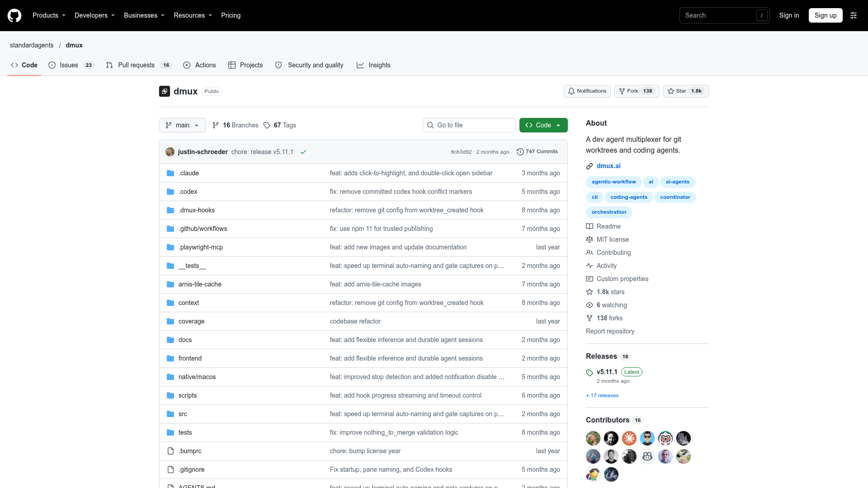Click the tag icon next to v5.11.1 release

590,373
